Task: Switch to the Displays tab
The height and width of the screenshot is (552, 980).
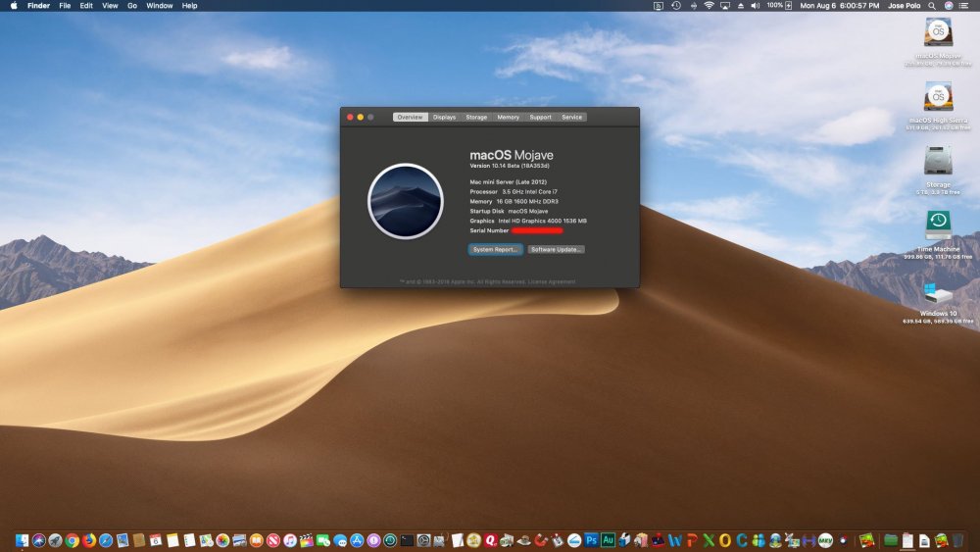Action: tap(444, 117)
